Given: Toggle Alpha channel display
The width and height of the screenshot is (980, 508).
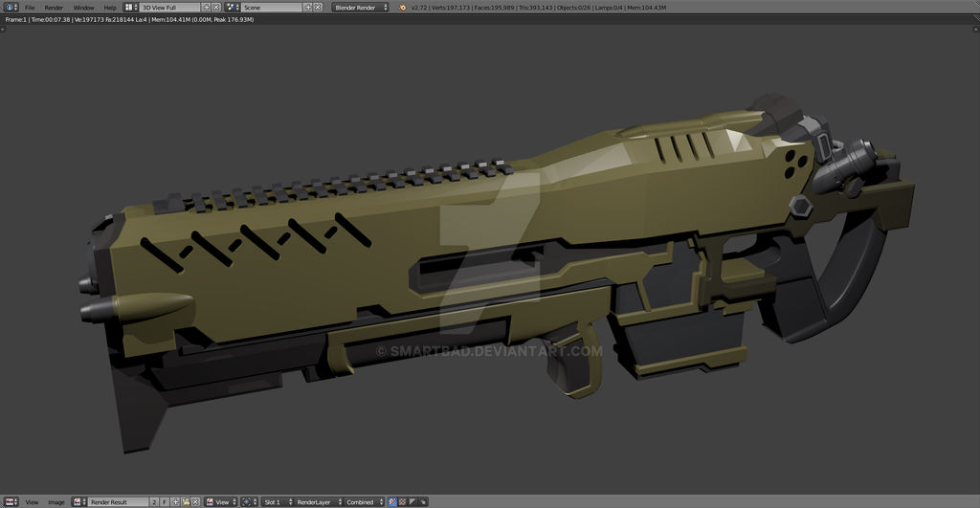Looking at the screenshot, I should [412, 501].
